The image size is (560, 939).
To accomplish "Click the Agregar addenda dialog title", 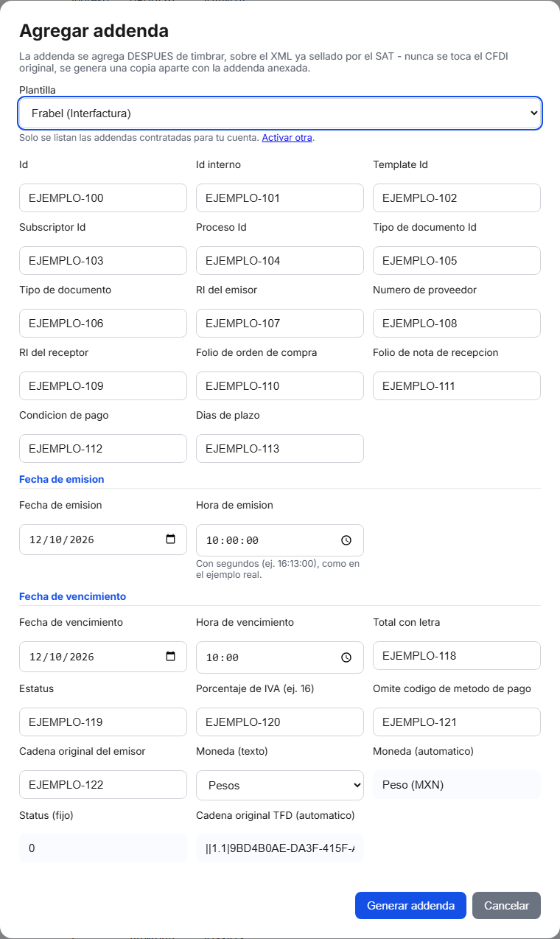I will click(x=94, y=31).
